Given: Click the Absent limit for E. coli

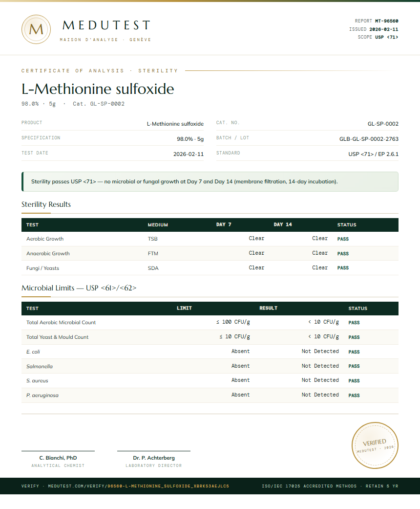Looking at the screenshot, I should (241, 351).
